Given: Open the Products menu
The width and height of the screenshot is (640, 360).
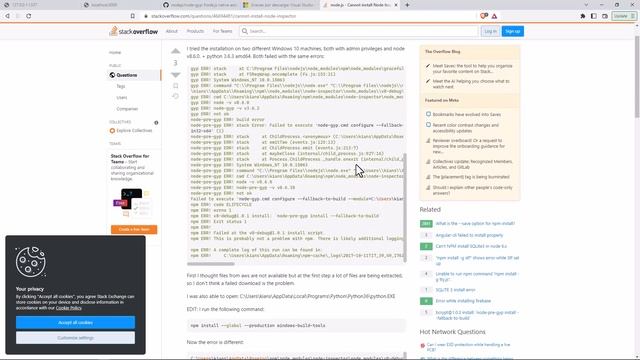Looking at the screenshot, I should [x=195, y=31].
